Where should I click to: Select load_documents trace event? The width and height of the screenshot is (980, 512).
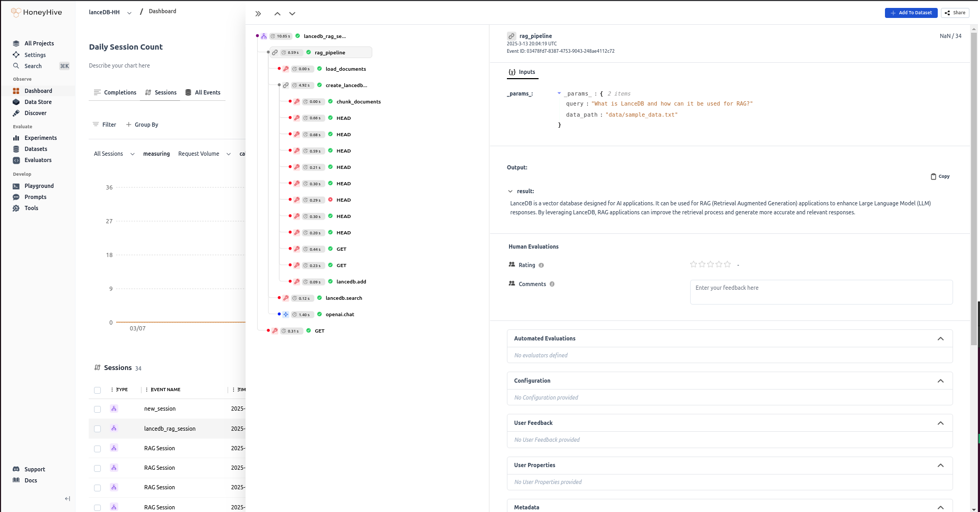(x=345, y=69)
